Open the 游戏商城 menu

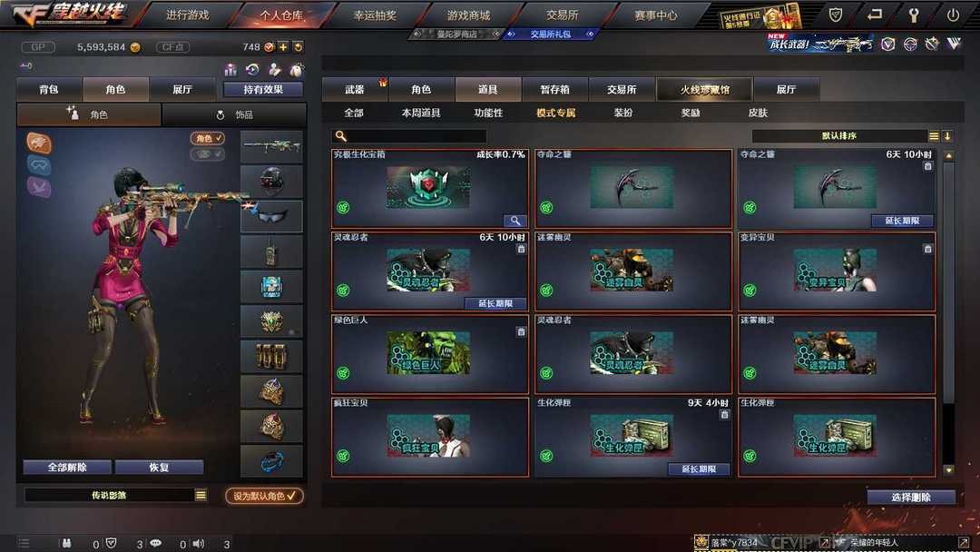click(468, 15)
